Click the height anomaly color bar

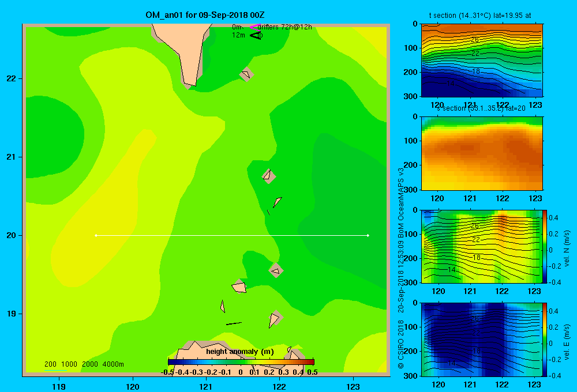[x=241, y=362]
